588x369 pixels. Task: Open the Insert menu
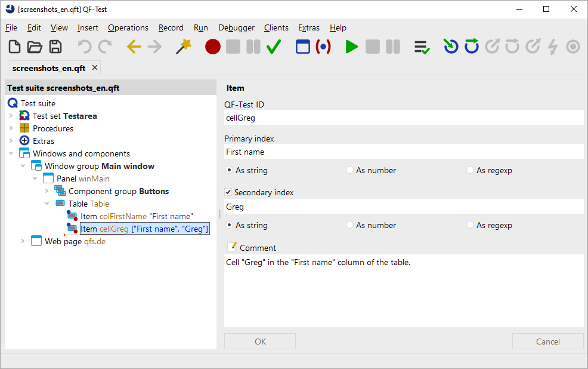88,28
